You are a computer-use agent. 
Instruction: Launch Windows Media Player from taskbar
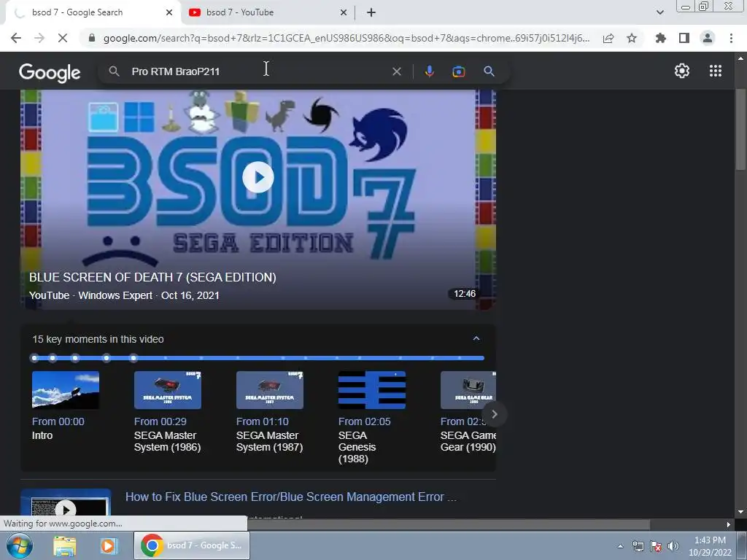(x=108, y=545)
